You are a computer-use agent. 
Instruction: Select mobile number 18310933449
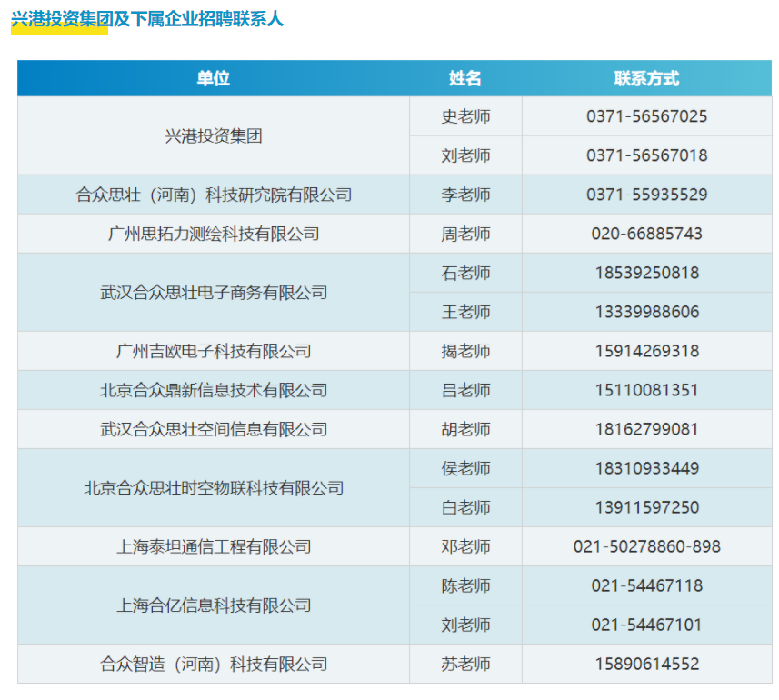tap(647, 468)
